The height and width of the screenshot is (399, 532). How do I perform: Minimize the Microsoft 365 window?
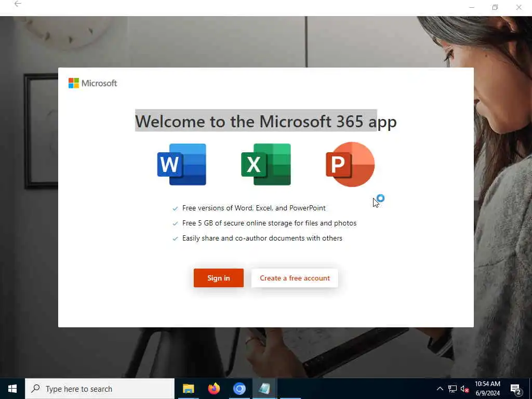point(472,7)
